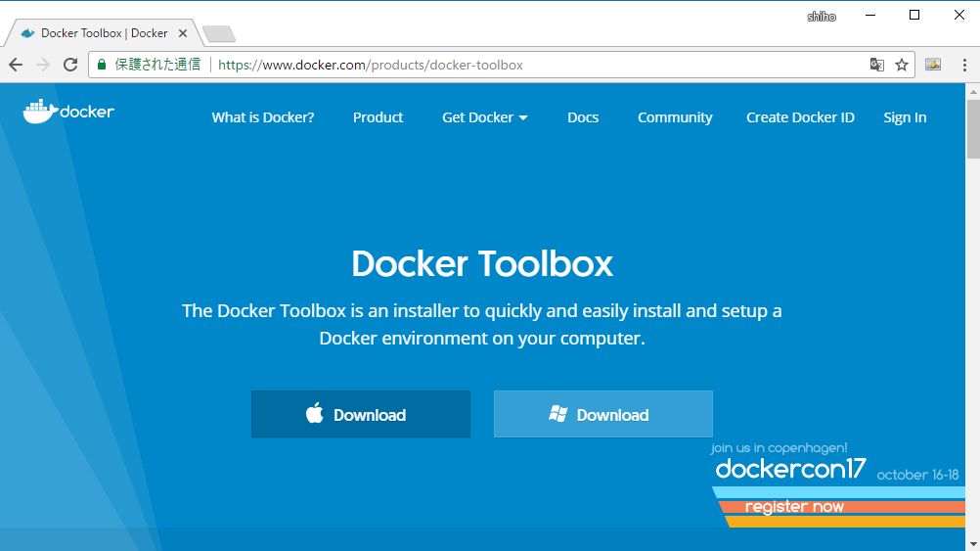Click the shiho profile name button

click(x=822, y=17)
